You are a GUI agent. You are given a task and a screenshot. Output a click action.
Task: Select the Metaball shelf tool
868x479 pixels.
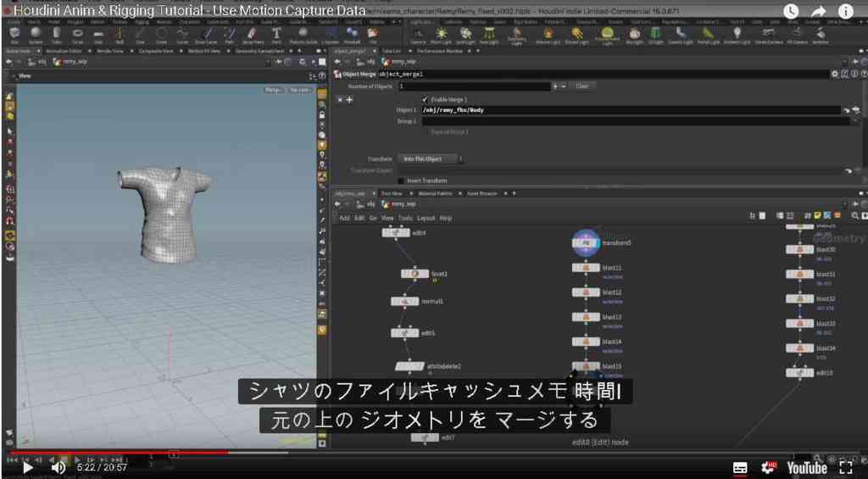tap(352, 34)
